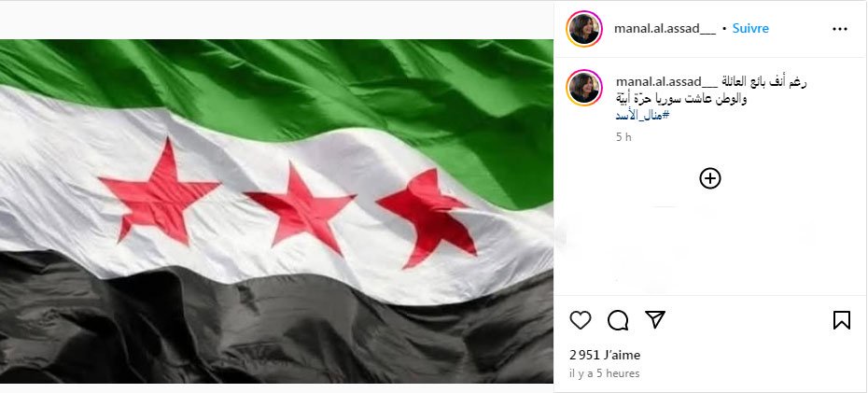
Task: Click the profile avatar in the post header
Action: coord(584,29)
